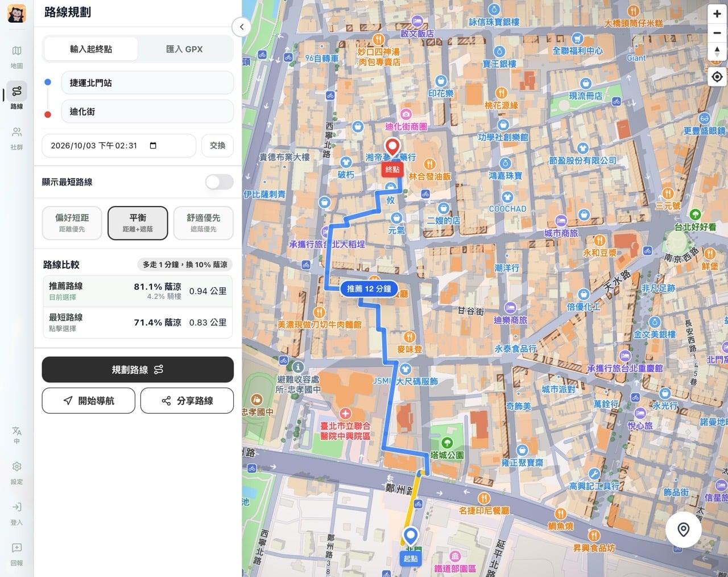
Task: Toggle 顯示最短路線 switch
Action: pos(220,182)
